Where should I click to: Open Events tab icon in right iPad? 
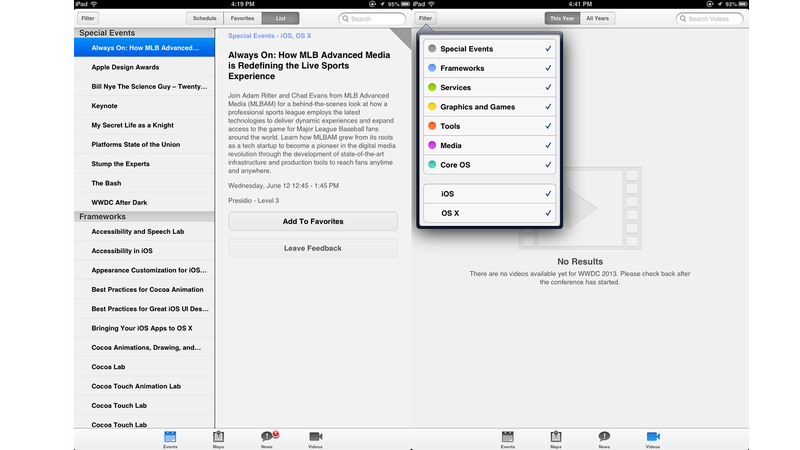click(x=508, y=437)
